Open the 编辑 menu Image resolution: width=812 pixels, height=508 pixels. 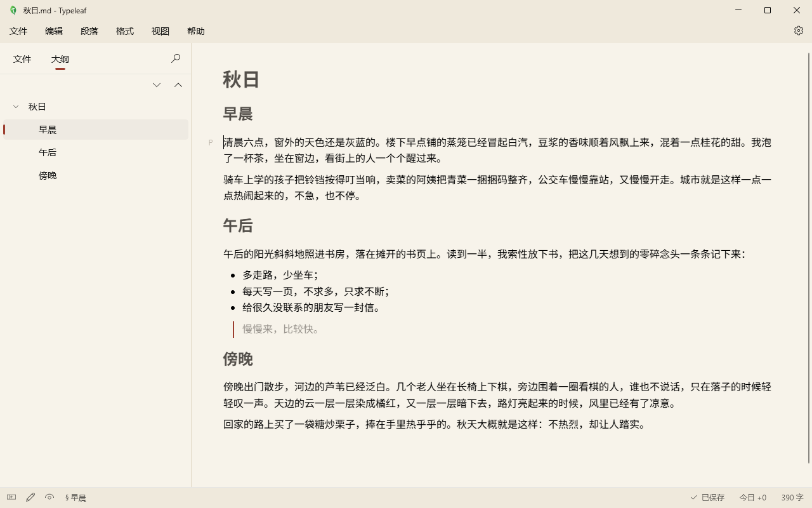[54, 31]
